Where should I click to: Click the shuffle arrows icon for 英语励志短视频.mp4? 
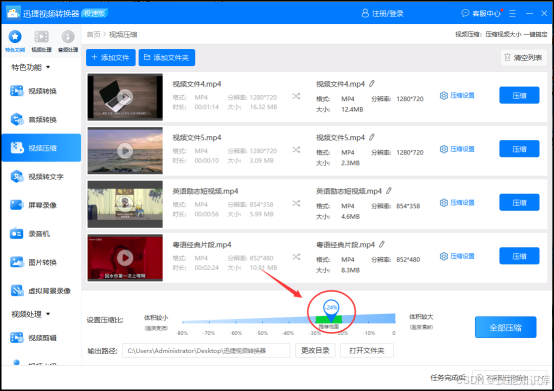[x=296, y=203]
